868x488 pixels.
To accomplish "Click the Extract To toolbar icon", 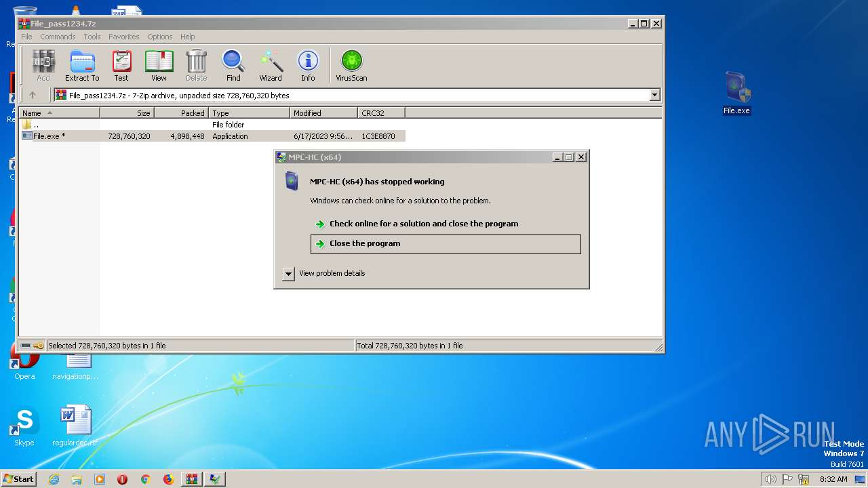I will click(82, 66).
